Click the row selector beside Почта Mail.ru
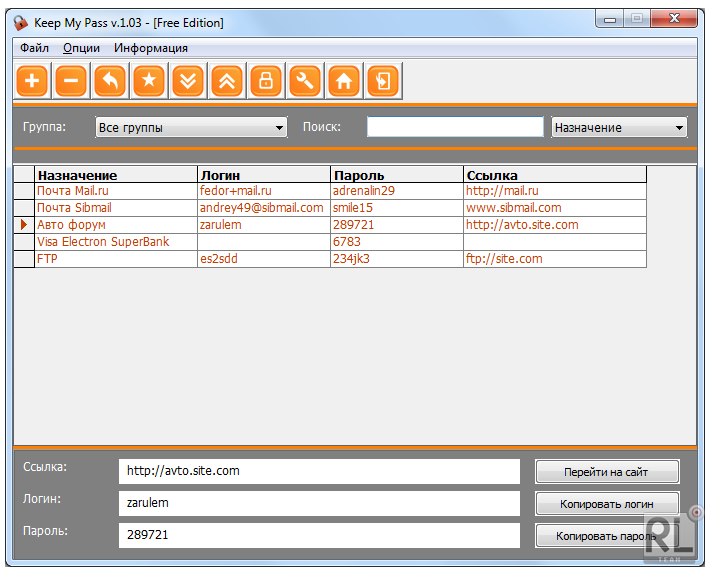 24,191
